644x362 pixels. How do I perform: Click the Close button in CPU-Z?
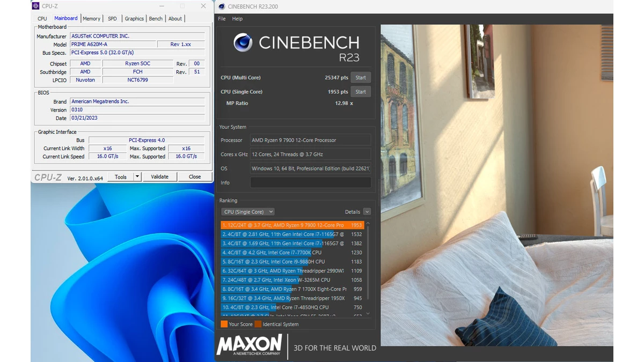pyautogui.click(x=195, y=177)
